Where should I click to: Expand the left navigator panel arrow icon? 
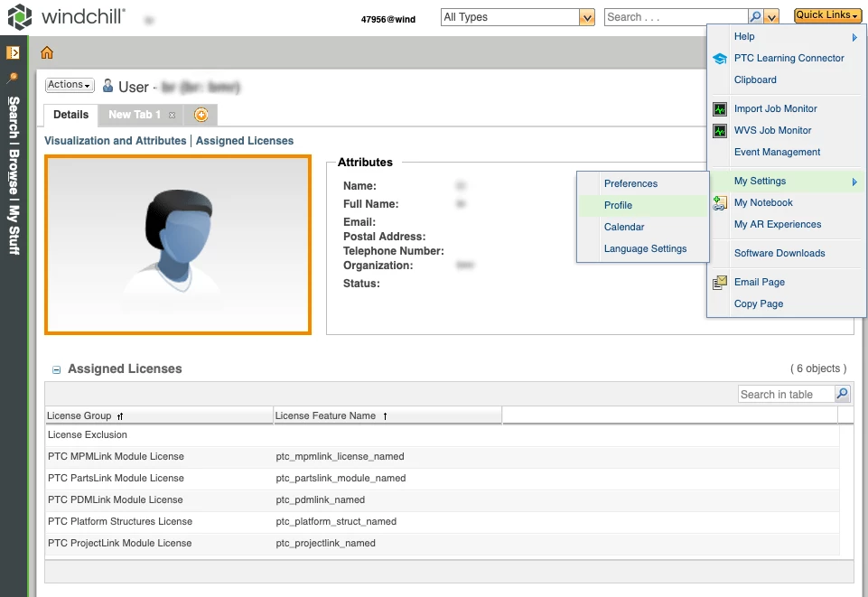(13, 52)
